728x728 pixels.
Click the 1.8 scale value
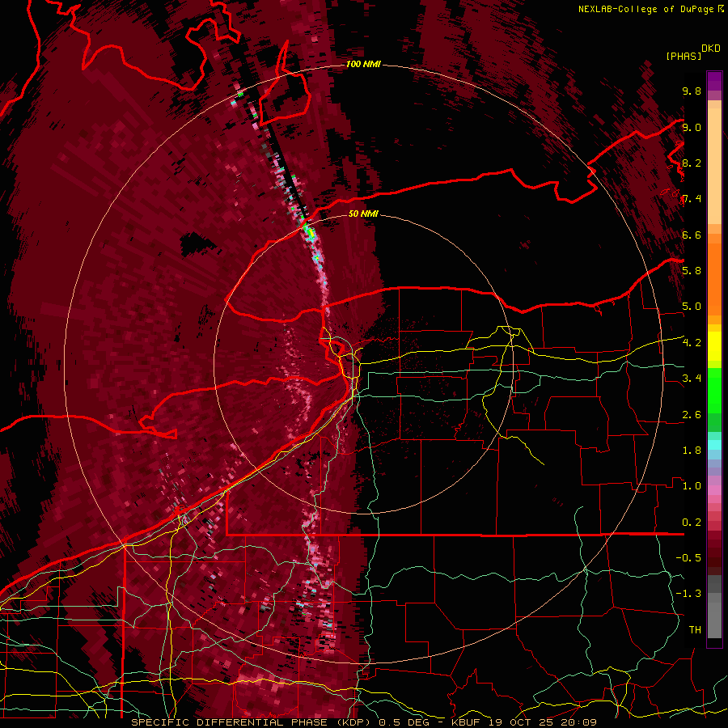692,451
